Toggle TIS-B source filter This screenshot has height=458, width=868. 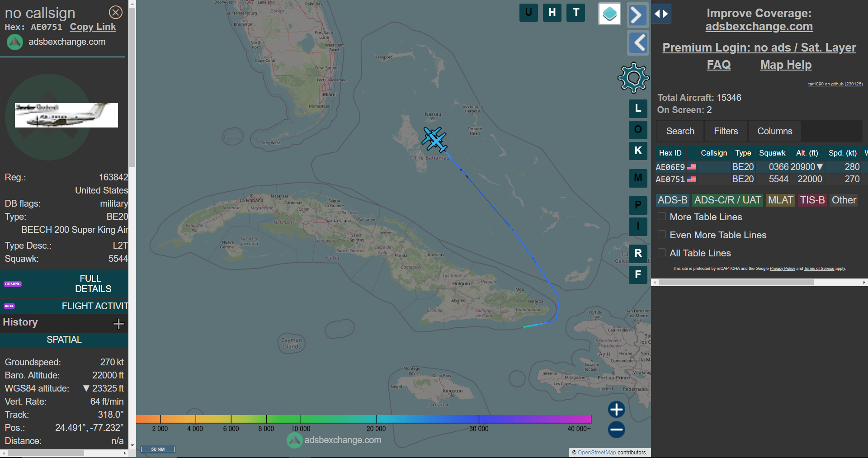click(812, 200)
